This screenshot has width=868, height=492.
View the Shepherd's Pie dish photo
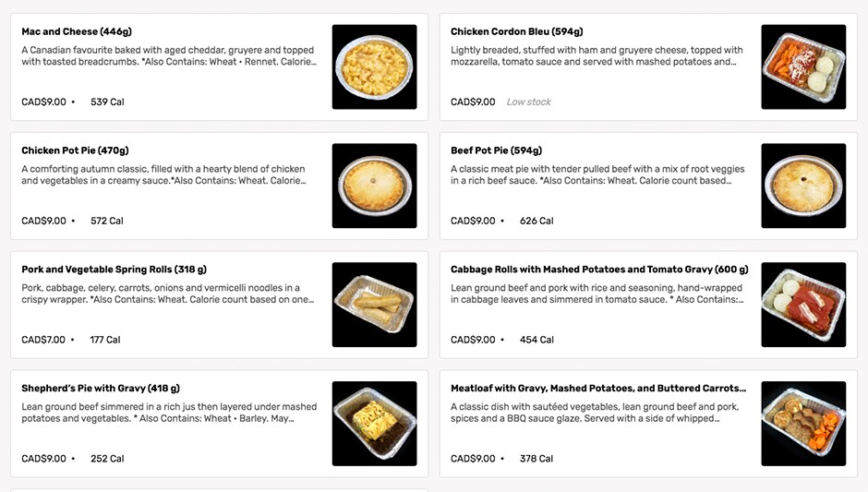pos(374,424)
